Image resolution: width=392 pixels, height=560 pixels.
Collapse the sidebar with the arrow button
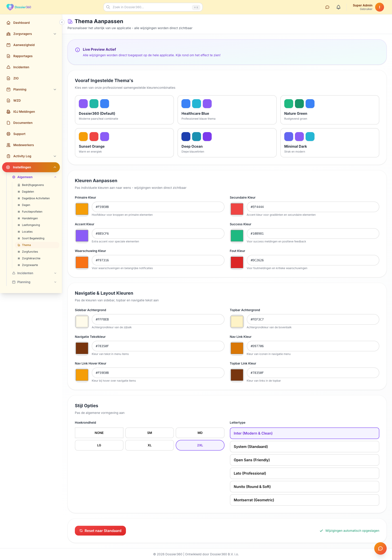[x=62, y=22]
